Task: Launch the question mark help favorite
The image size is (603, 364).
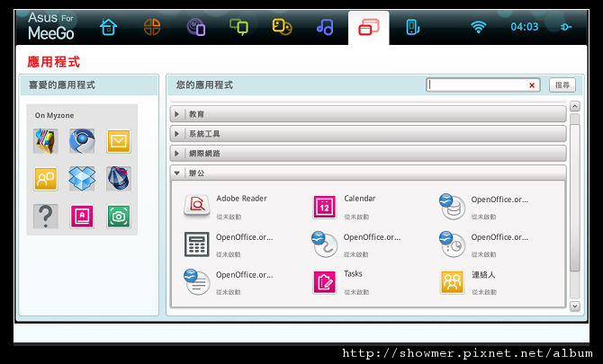Action: [45, 217]
